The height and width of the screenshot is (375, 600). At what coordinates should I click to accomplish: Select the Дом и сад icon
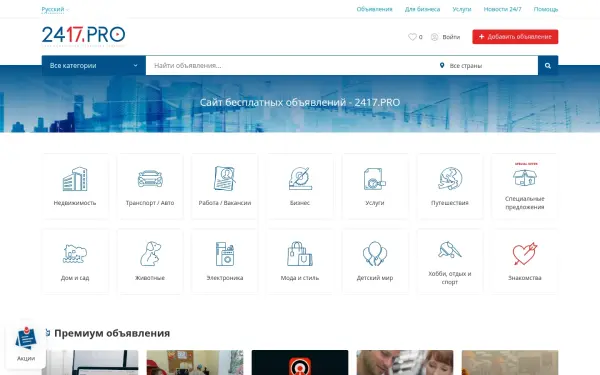coord(75,254)
